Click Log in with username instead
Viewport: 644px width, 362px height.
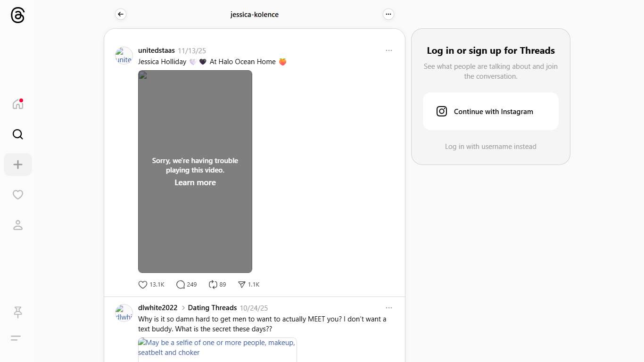point(490,147)
